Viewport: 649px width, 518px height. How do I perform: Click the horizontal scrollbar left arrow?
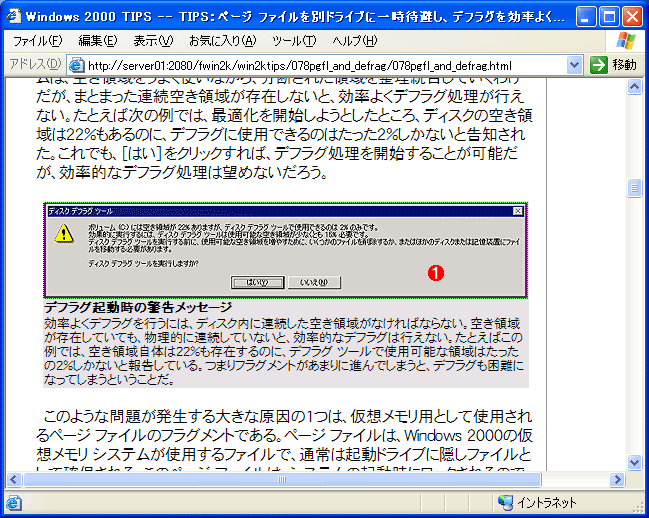14,480
